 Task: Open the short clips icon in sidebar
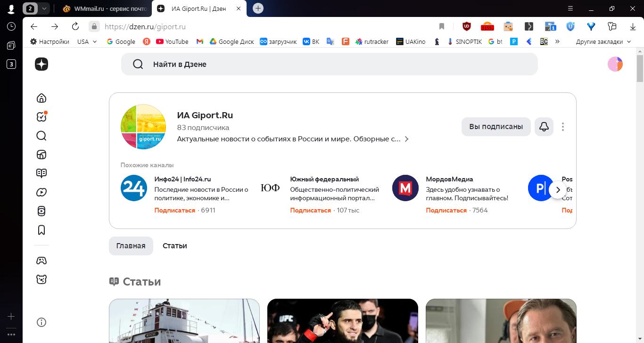point(41,211)
